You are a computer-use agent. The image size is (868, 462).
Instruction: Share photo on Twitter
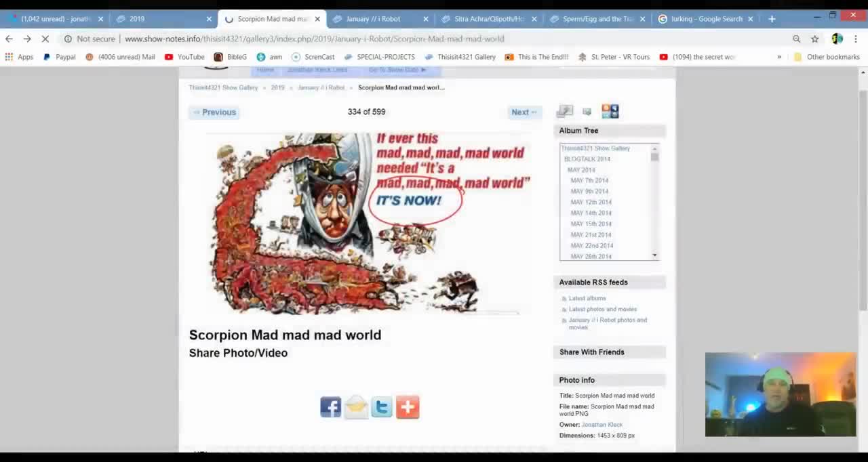[382, 407]
